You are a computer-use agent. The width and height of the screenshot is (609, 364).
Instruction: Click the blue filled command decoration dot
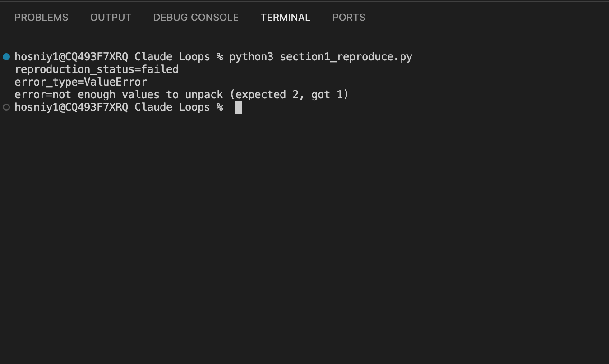click(6, 57)
